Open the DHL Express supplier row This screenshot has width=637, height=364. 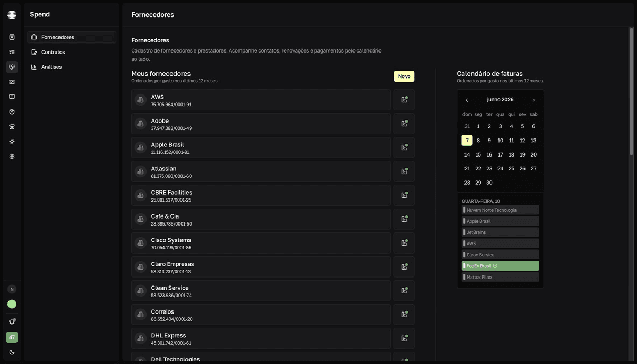(x=261, y=339)
